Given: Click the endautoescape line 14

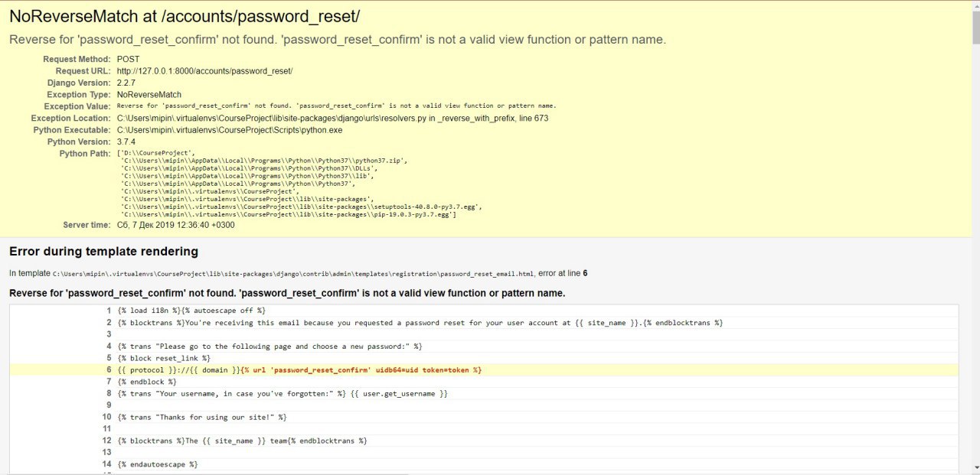Looking at the screenshot, I should pyautogui.click(x=158, y=464).
